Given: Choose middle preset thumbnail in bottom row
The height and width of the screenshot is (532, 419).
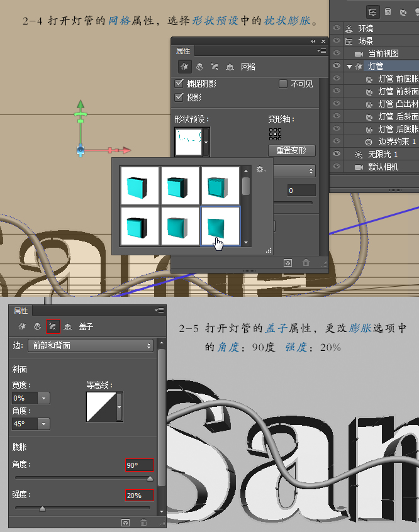Looking at the screenshot, I should point(180,226).
